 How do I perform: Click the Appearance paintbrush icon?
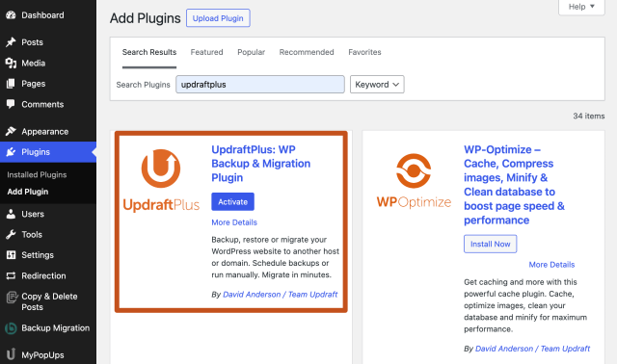click(11, 131)
